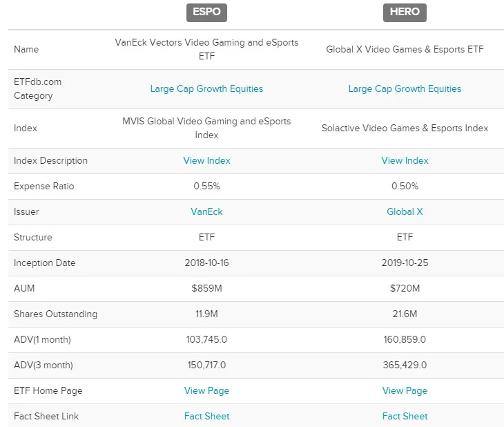Select the 0.50% expense ratio value

click(405, 186)
